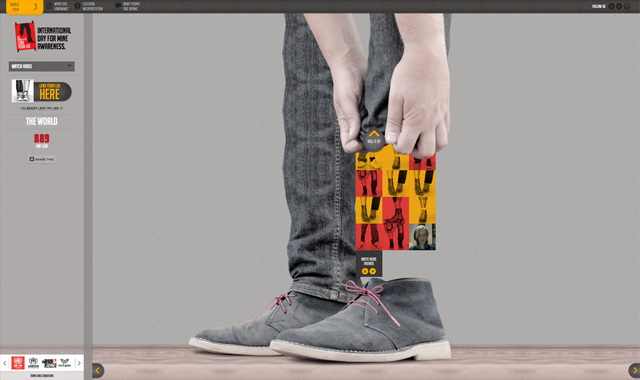The height and width of the screenshot is (380, 640).
Task: Open the What Are Landmines tab
Action: 57,6
